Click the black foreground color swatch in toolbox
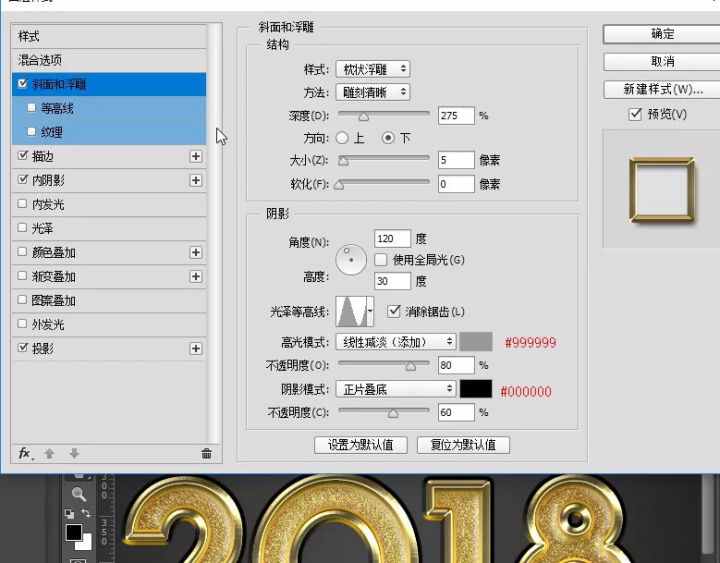720x563 pixels. (x=73, y=532)
